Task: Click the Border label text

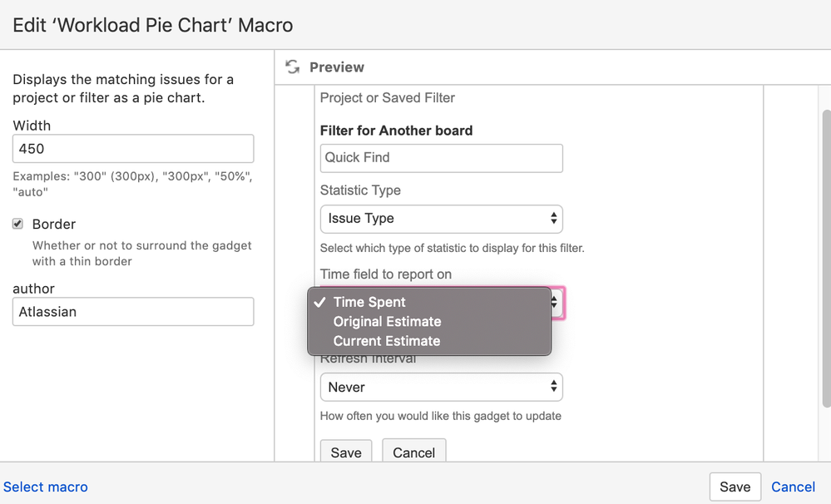Action: 54,224
